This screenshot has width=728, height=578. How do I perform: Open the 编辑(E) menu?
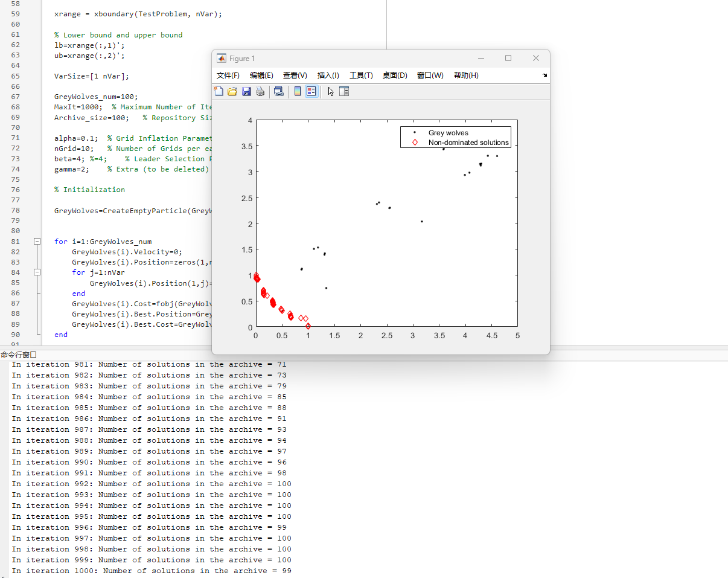tap(261, 75)
